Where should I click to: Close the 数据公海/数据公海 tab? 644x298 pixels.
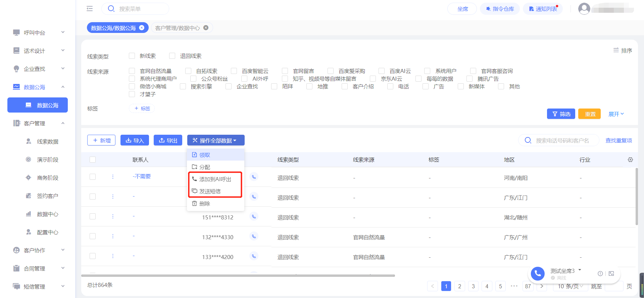pyautogui.click(x=142, y=28)
